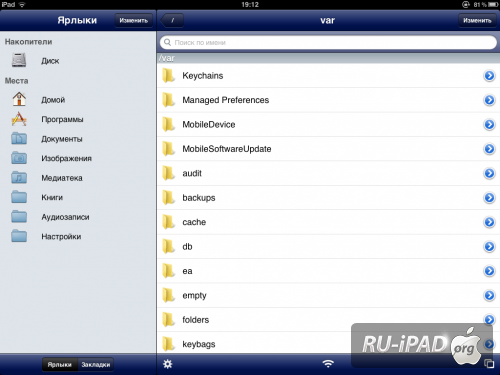The image size is (500, 375).
Task: Open the Настройки folder icon
Action: click(x=19, y=236)
